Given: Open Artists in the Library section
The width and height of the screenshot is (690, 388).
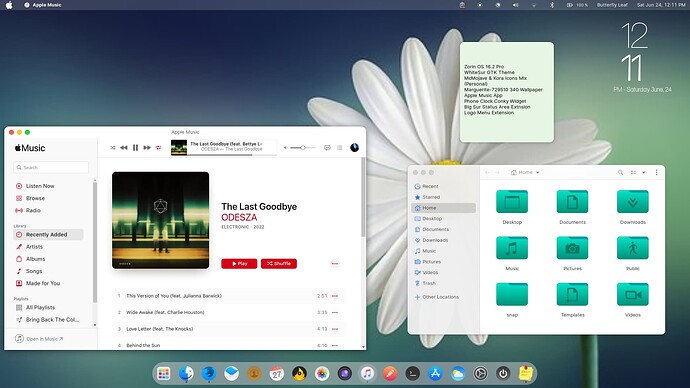Looking at the screenshot, I should coord(34,247).
